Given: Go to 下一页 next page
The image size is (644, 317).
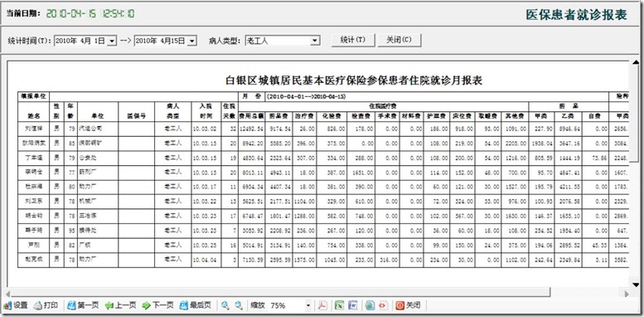Looking at the screenshot, I should [x=157, y=305].
